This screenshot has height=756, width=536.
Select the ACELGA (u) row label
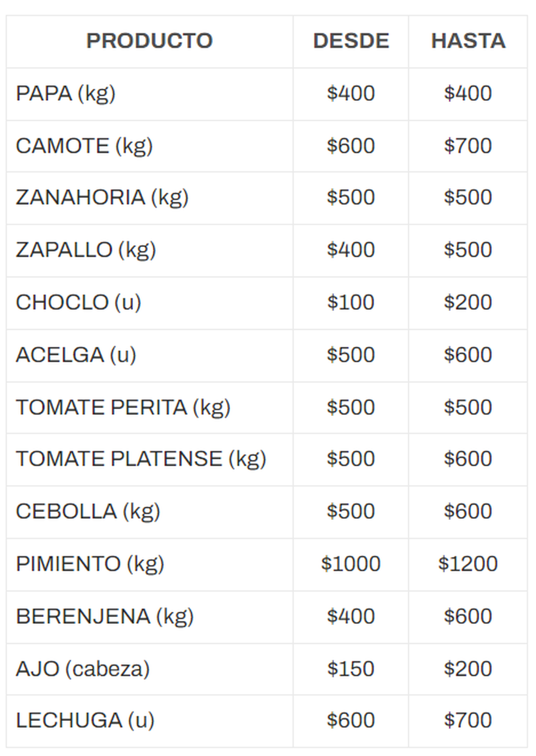pos(76,355)
